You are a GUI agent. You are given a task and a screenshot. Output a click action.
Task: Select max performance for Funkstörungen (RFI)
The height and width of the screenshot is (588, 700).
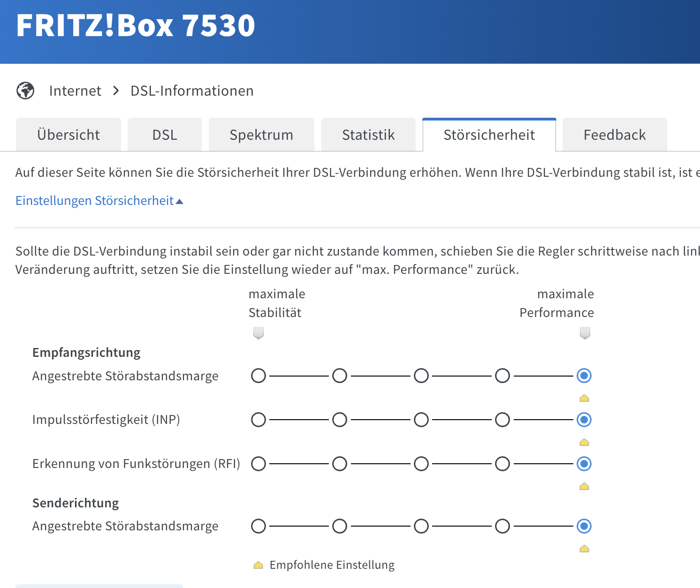(584, 464)
